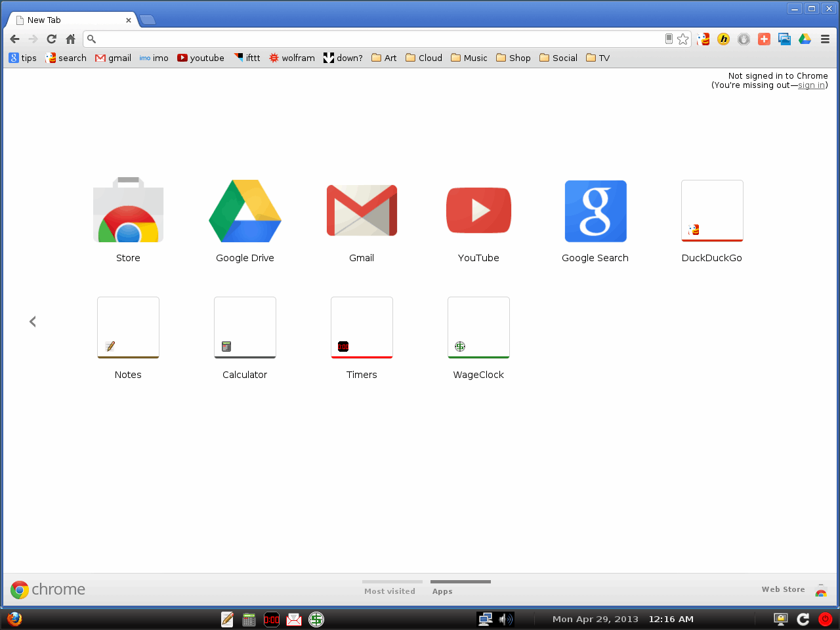The image size is (840, 630).
Task: Expand the TV bookmarks folder
Action: pos(598,58)
